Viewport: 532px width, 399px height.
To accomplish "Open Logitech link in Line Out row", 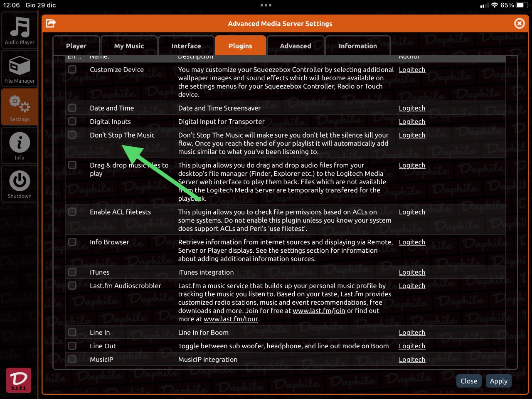I will click(412, 346).
